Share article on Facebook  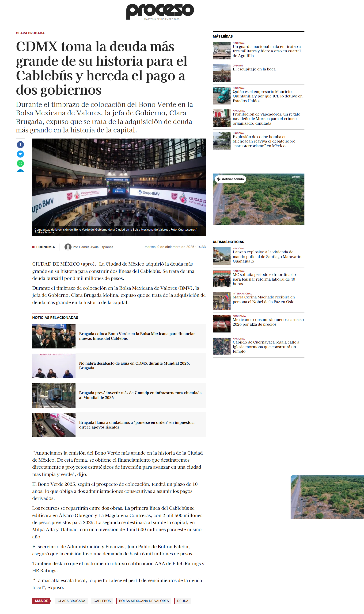click(x=20, y=145)
